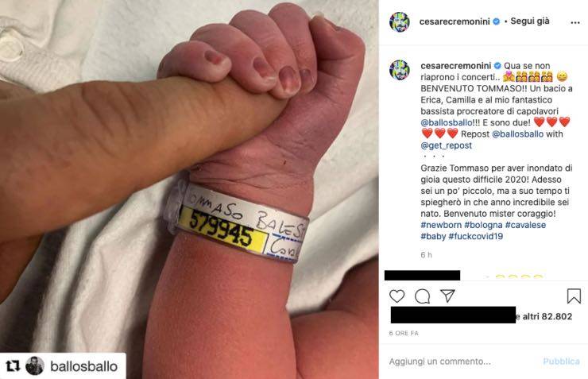The height and width of the screenshot is (379, 588).
Task: Open @get_repost mention link
Action: pos(447,145)
